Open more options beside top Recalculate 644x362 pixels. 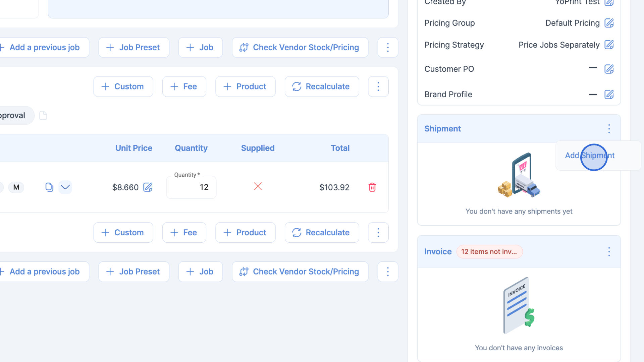(378, 86)
